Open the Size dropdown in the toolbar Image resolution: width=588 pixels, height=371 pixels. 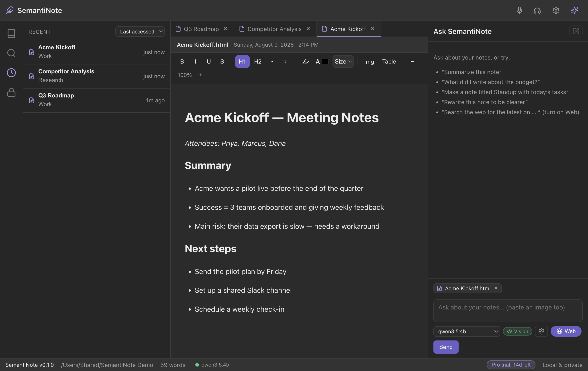point(343,62)
